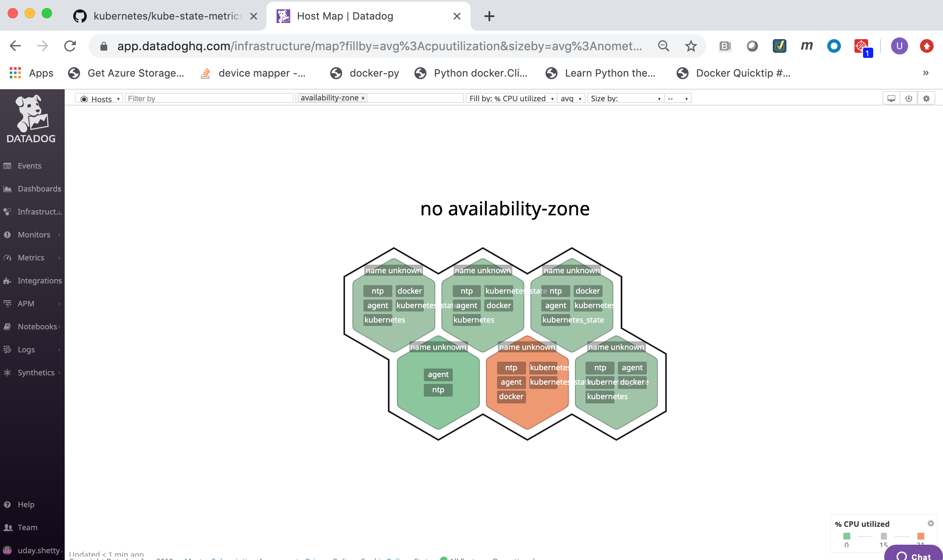Close the kube-state-metrics browser tab
The width and height of the screenshot is (943, 560).
[254, 16]
